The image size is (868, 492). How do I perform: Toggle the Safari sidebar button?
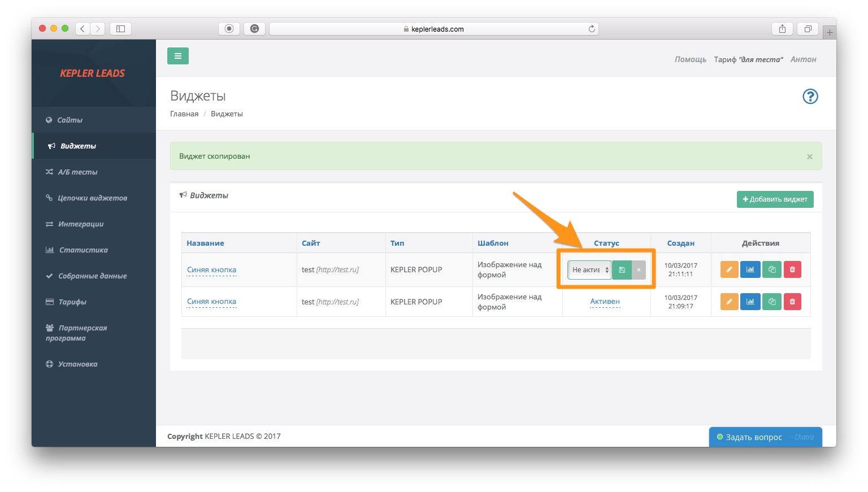click(120, 29)
